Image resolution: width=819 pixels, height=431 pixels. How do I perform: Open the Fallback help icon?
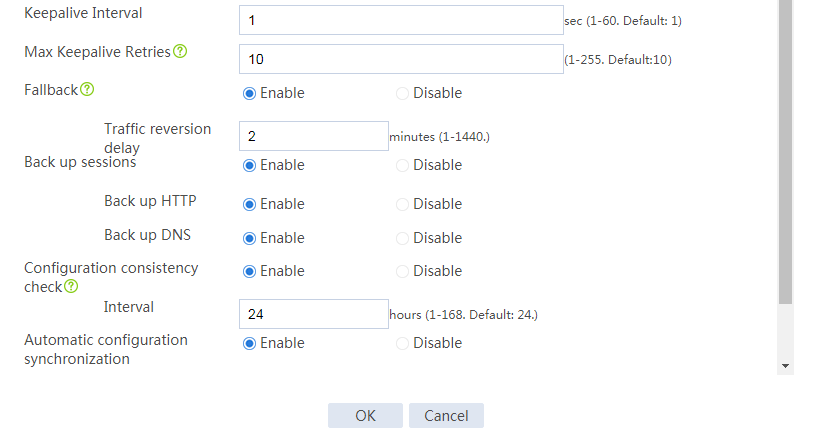pyautogui.click(x=87, y=89)
